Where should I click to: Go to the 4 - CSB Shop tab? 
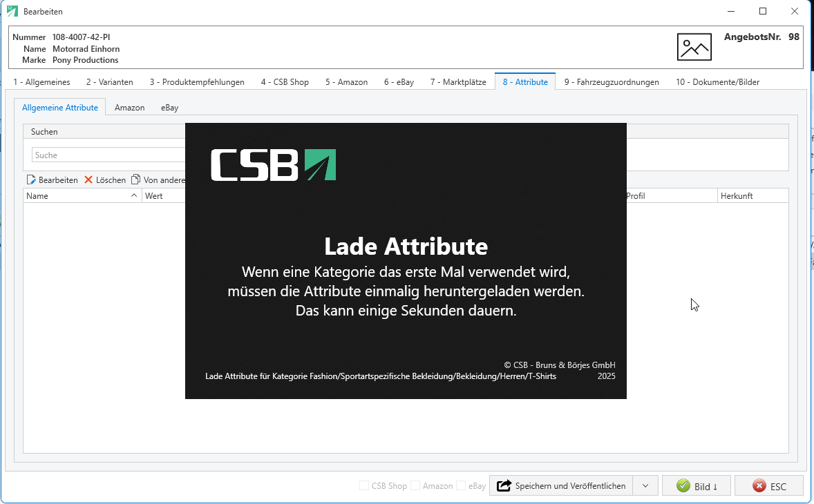(285, 82)
